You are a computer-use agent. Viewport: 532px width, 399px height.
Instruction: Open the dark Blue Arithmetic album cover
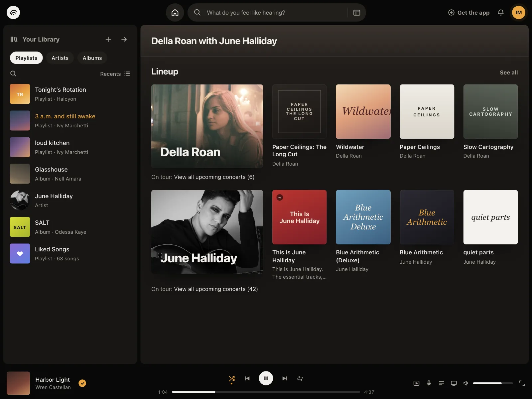[427, 217]
